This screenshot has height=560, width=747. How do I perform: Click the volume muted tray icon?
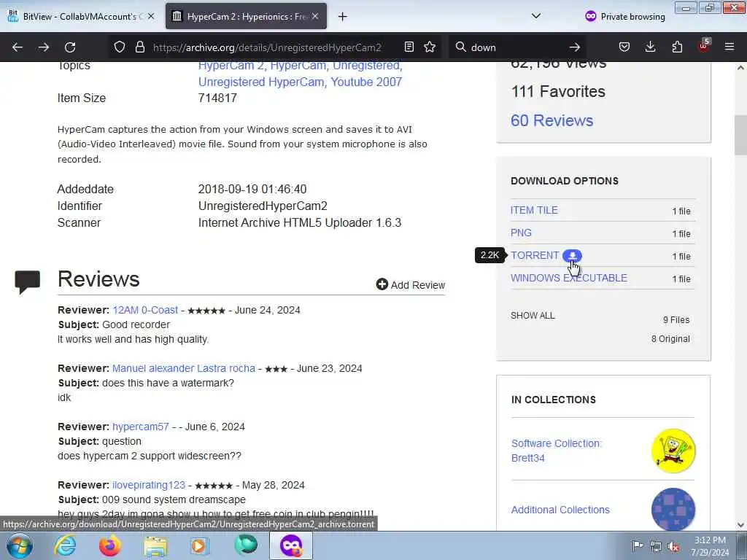click(x=673, y=546)
